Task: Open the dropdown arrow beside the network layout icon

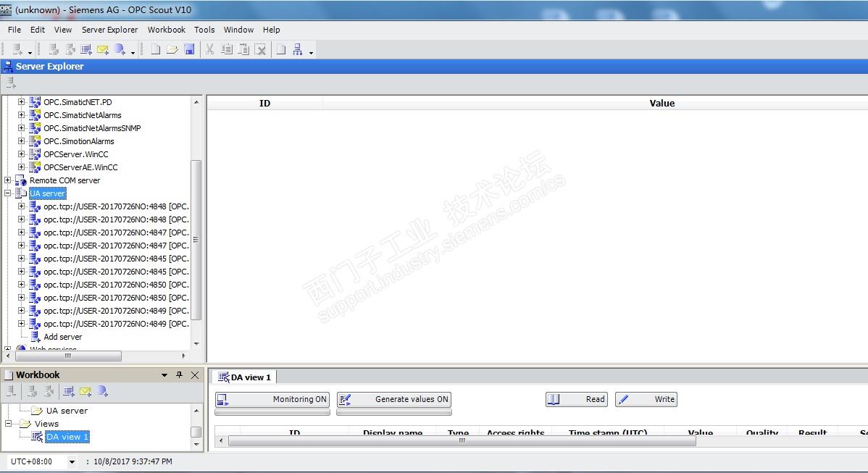Action: 311,53
